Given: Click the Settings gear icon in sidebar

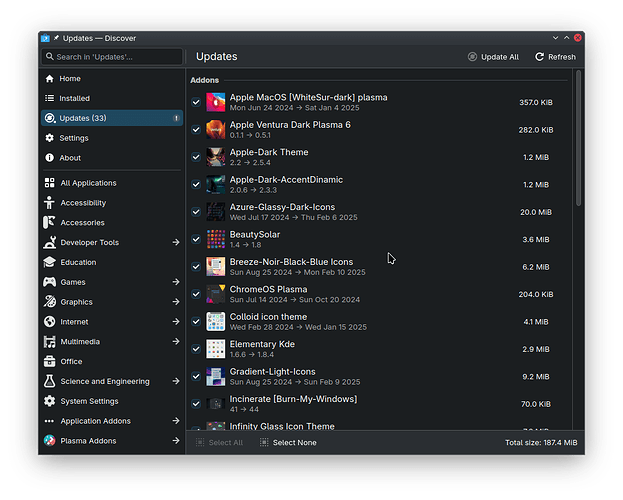Looking at the screenshot, I should tap(50, 138).
